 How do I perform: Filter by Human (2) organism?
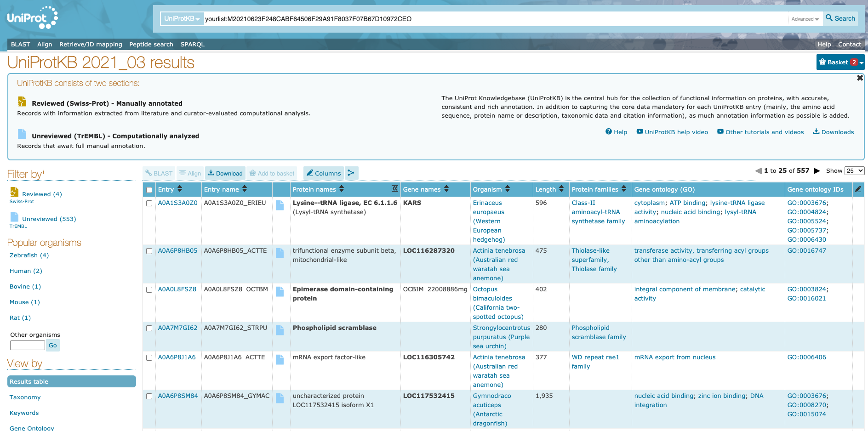tap(26, 271)
